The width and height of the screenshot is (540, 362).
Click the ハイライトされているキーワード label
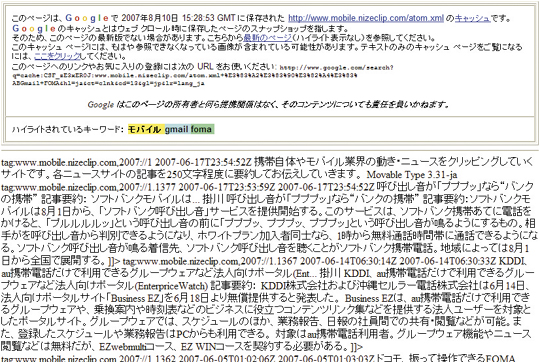click(x=68, y=130)
